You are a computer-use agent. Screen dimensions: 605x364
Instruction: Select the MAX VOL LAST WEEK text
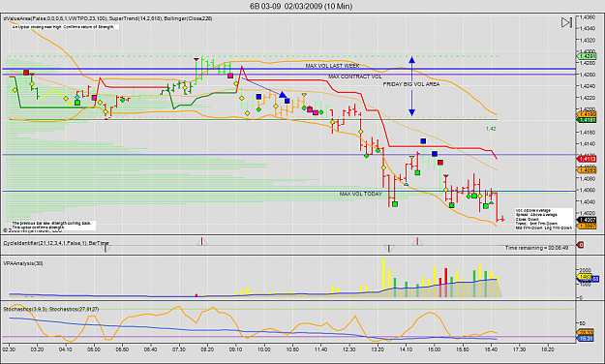(333, 66)
